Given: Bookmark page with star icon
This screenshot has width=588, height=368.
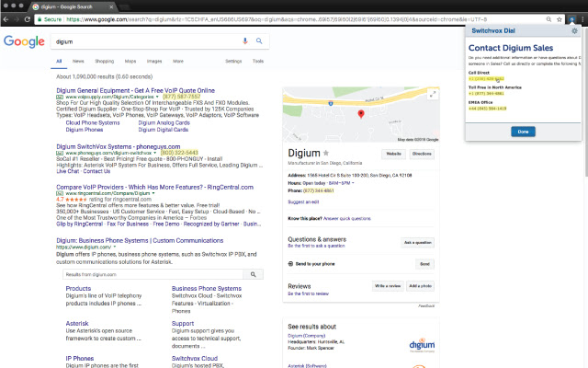Looking at the screenshot, I should pos(560,19).
